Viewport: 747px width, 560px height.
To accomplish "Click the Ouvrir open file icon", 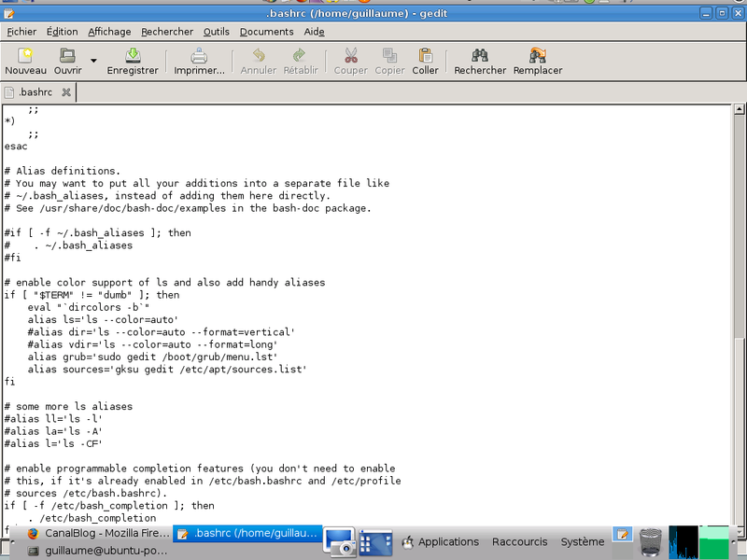I will (x=67, y=55).
